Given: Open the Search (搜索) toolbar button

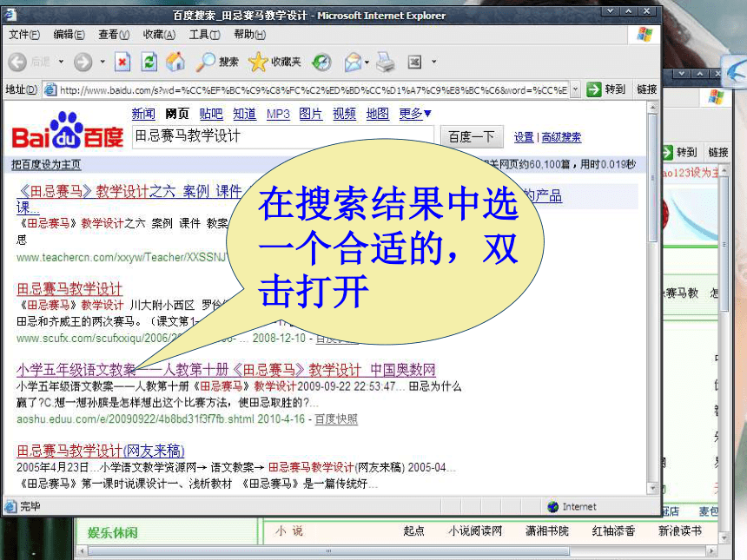Looking at the screenshot, I should pos(217,62).
